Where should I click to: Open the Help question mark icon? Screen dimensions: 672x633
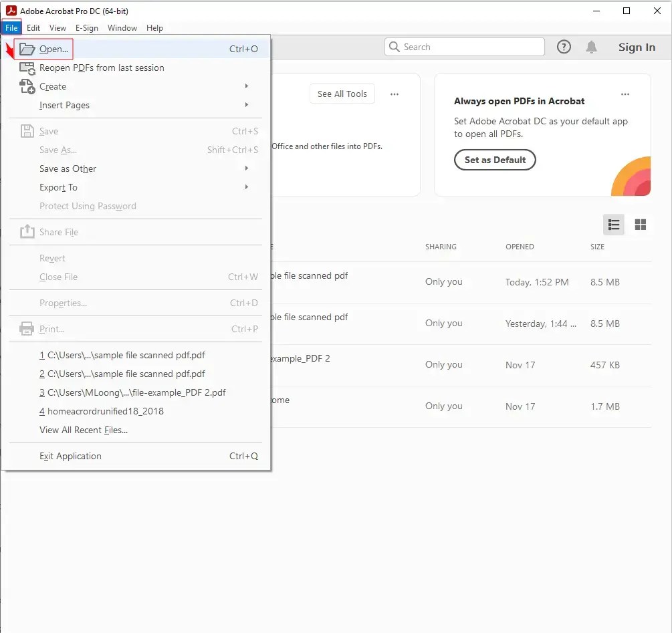pyautogui.click(x=564, y=47)
